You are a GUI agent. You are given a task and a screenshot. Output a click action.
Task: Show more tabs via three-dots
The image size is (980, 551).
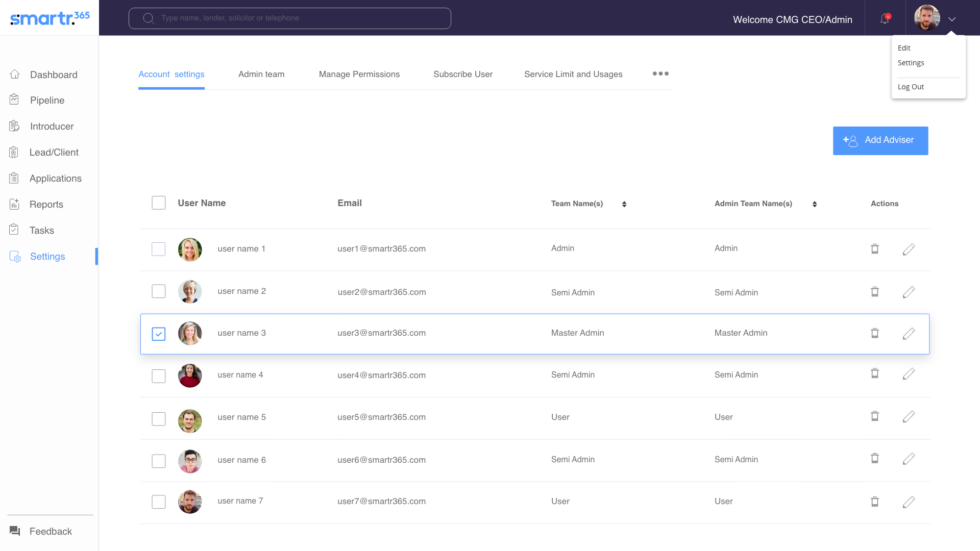pos(660,74)
